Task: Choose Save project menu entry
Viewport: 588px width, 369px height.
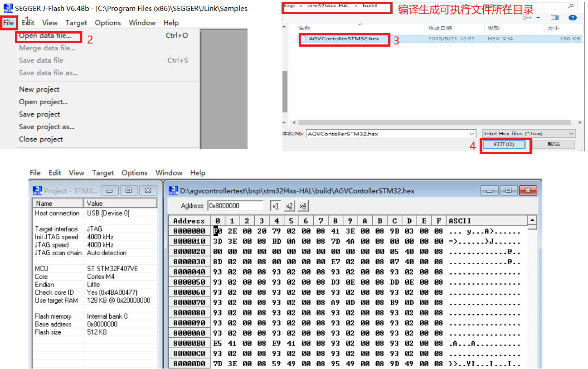Action: (39, 114)
